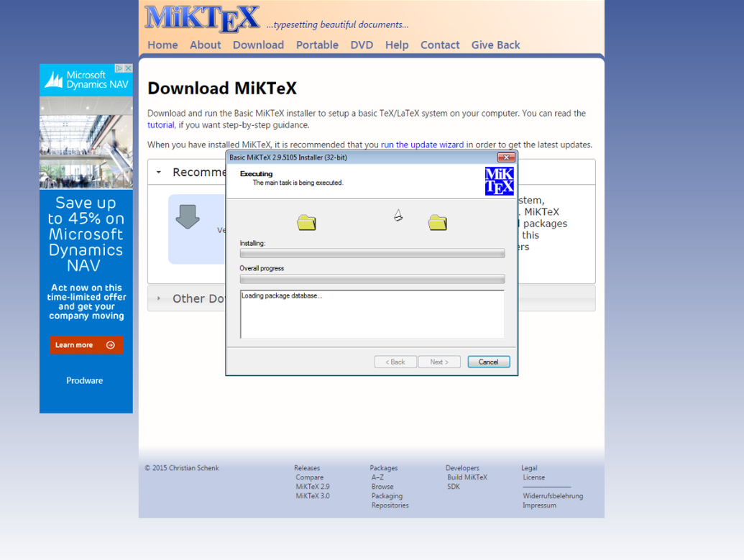This screenshot has width=744, height=560.
Task: Go to the Portable page
Action: click(317, 45)
